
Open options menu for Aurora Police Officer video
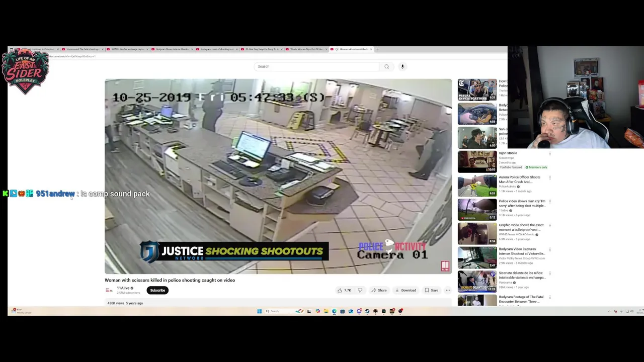click(550, 177)
